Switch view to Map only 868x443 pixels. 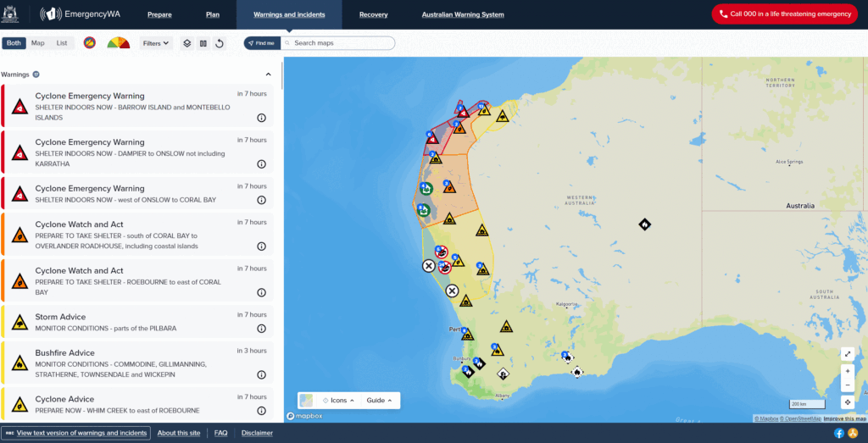[x=38, y=43]
